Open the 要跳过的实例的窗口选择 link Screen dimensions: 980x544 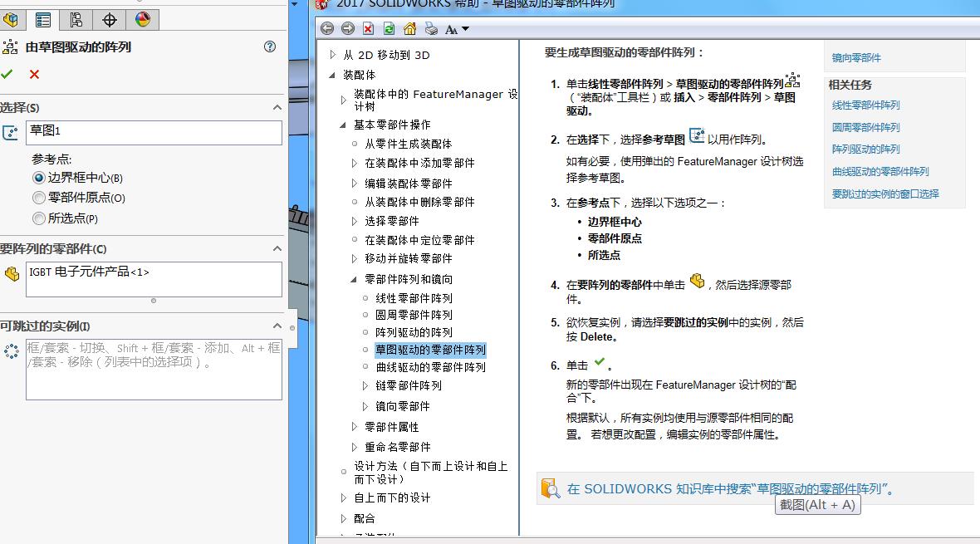(885, 194)
